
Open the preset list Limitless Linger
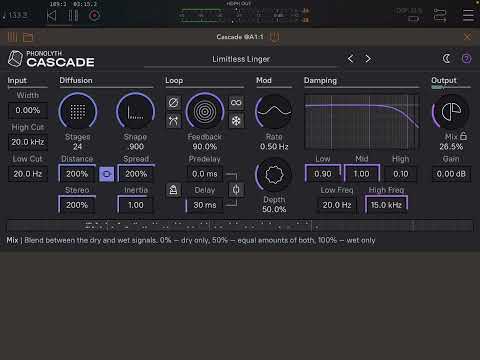click(x=241, y=59)
